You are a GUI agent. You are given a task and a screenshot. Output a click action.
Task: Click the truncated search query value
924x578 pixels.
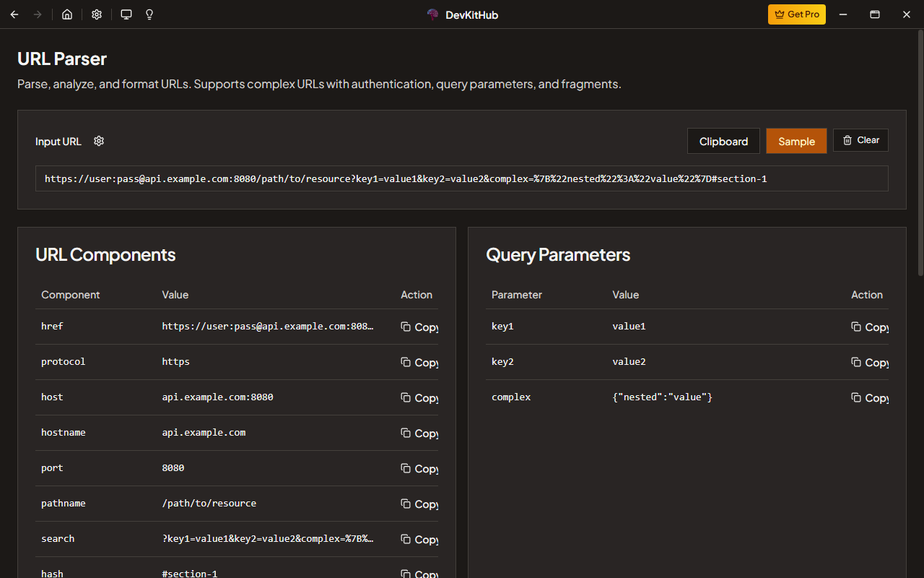point(268,539)
